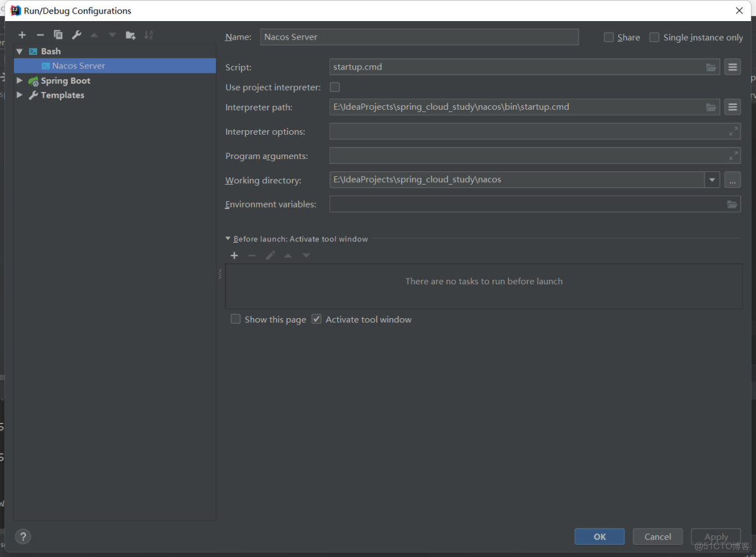Browse for a Script file
The height and width of the screenshot is (557, 756).
click(711, 66)
